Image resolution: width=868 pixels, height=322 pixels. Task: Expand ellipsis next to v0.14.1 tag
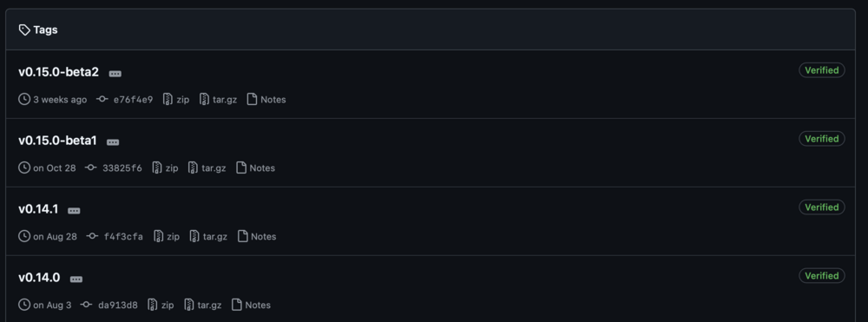74,211
